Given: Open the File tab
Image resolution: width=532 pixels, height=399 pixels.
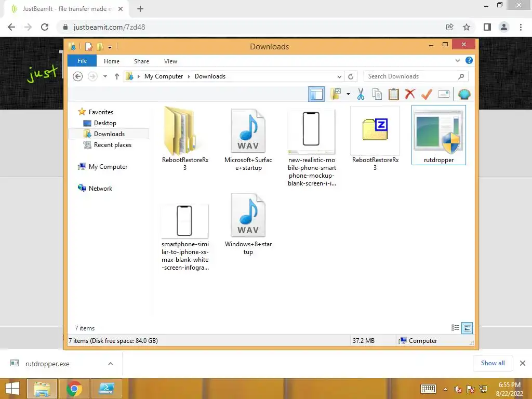Looking at the screenshot, I should click(82, 61).
